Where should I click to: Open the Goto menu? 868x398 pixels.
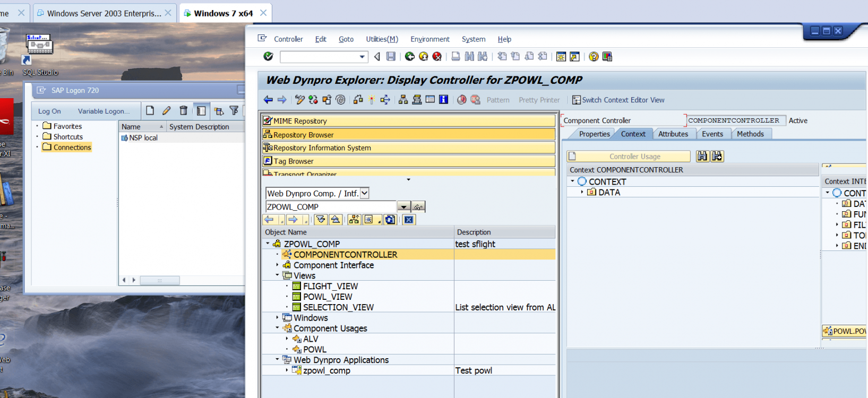point(346,39)
